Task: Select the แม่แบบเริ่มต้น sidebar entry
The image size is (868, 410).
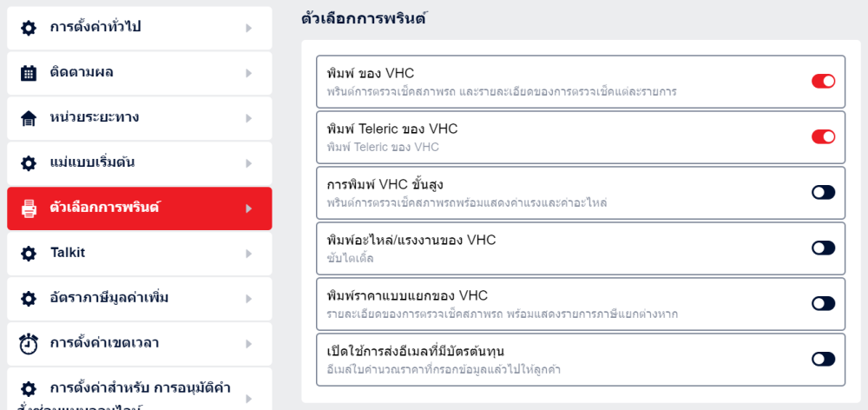Action: point(92,163)
